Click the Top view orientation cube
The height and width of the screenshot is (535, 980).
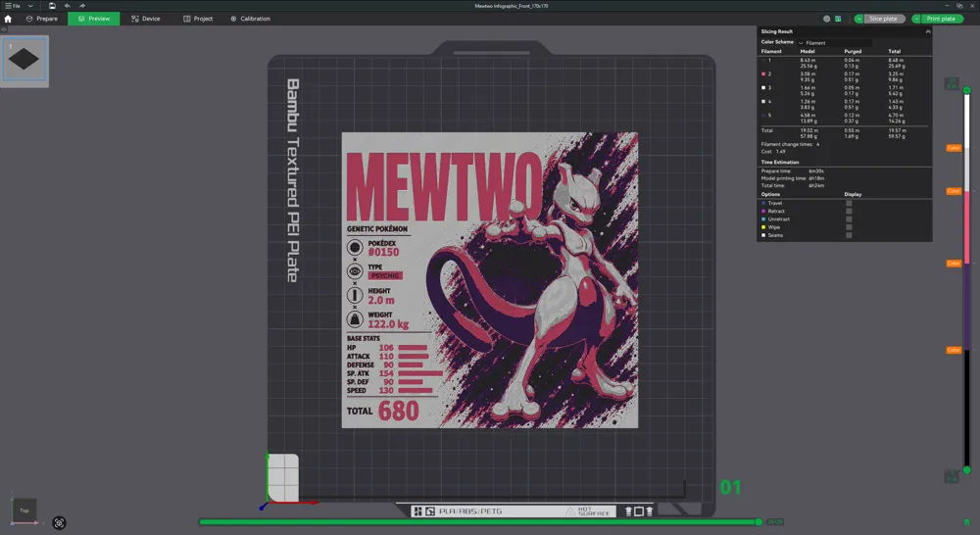(24, 510)
